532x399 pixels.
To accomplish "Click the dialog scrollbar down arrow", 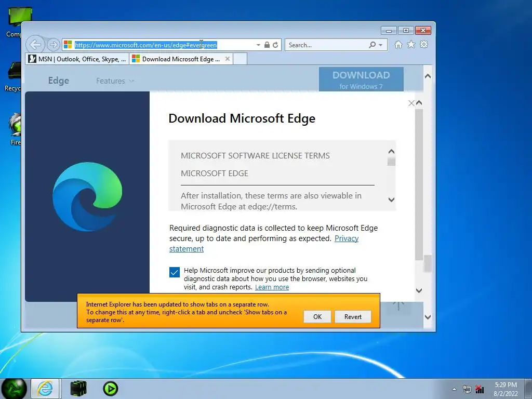I will [419, 290].
